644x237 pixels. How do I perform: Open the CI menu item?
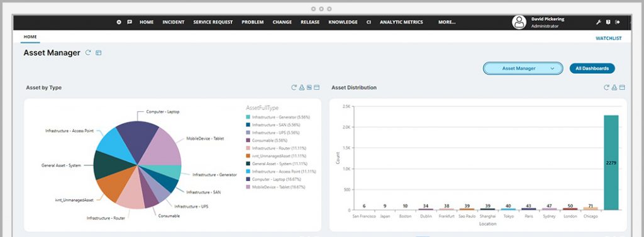pos(369,22)
